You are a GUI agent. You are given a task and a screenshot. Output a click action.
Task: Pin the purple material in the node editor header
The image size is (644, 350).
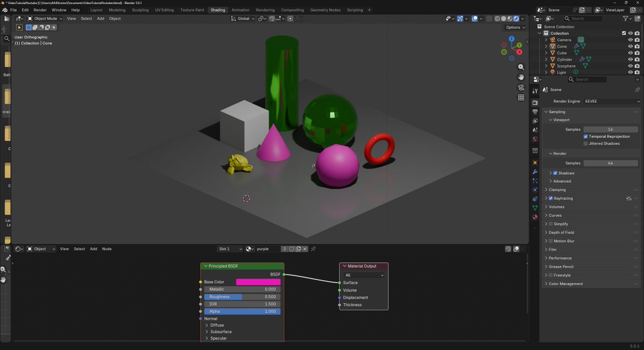[x=313, y=249]
